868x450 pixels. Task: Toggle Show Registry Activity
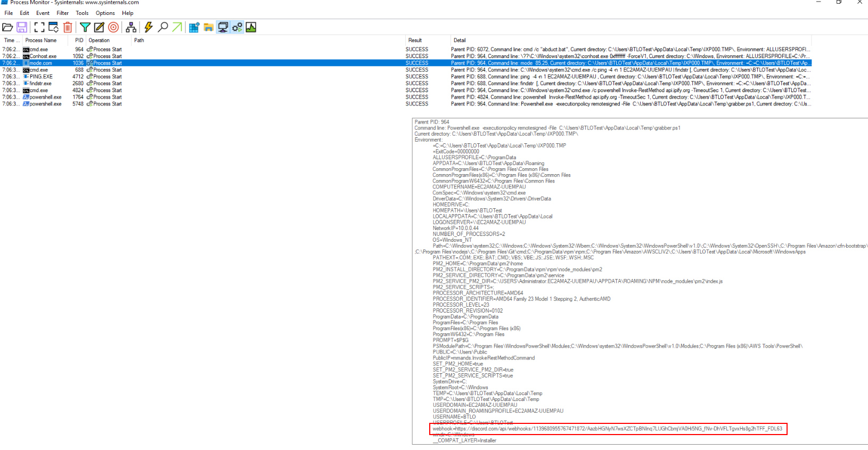tap(194, 27)
